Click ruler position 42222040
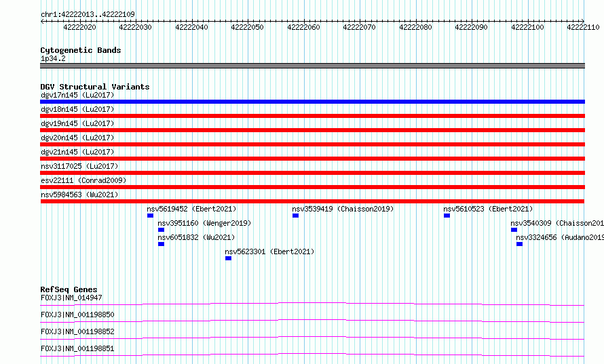The height and width of the screenshot is (364, 604). [x=191, y=27]
